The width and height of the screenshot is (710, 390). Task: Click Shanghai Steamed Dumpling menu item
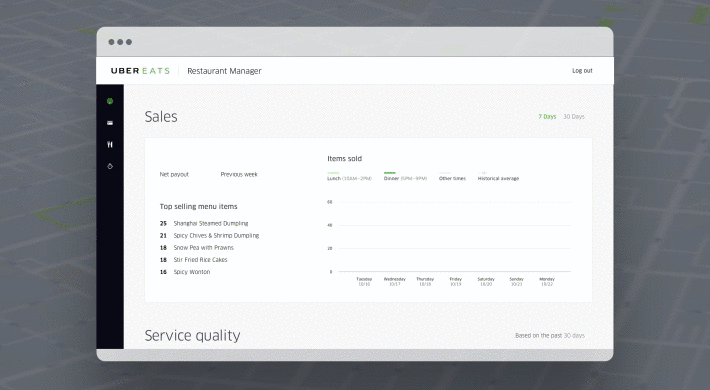(211, 223)
